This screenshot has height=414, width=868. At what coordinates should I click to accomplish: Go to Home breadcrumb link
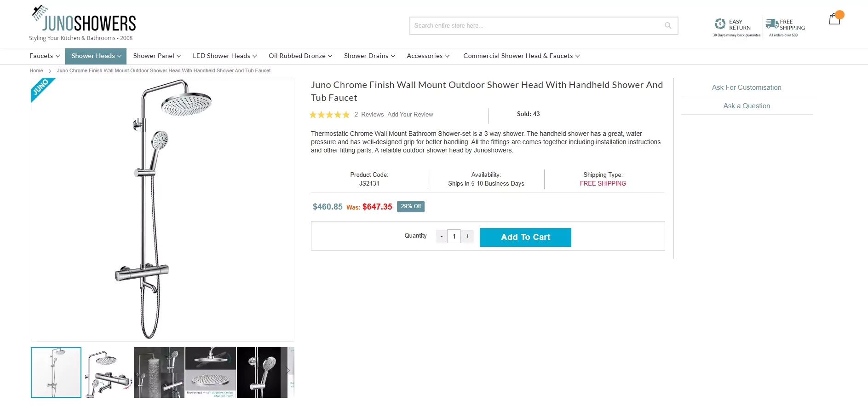click(36, 70)
